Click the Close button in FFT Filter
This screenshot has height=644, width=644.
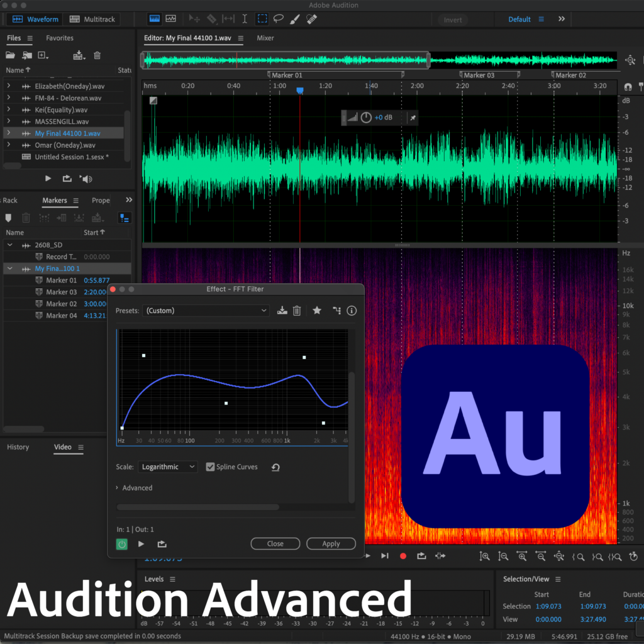coord(275,543)
